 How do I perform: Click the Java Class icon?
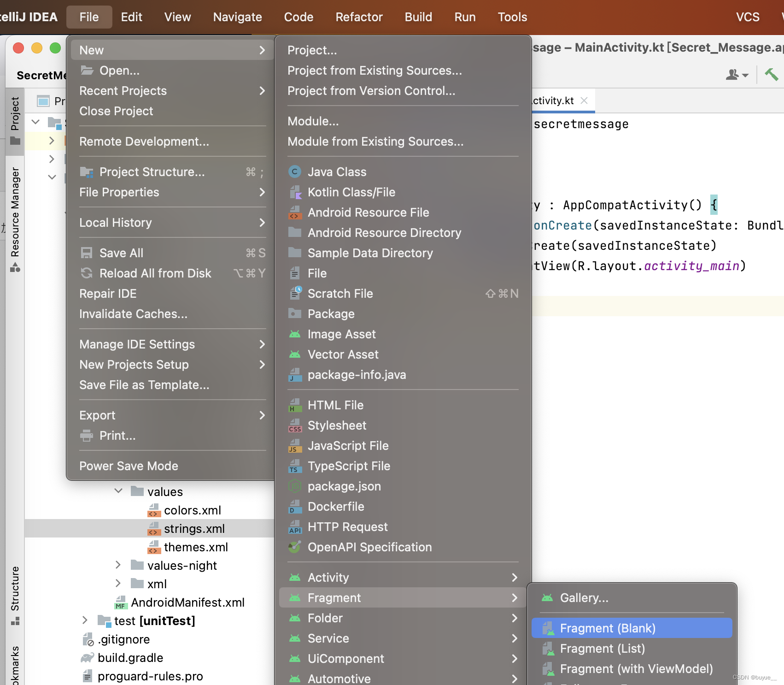click(x=295, y=172)
